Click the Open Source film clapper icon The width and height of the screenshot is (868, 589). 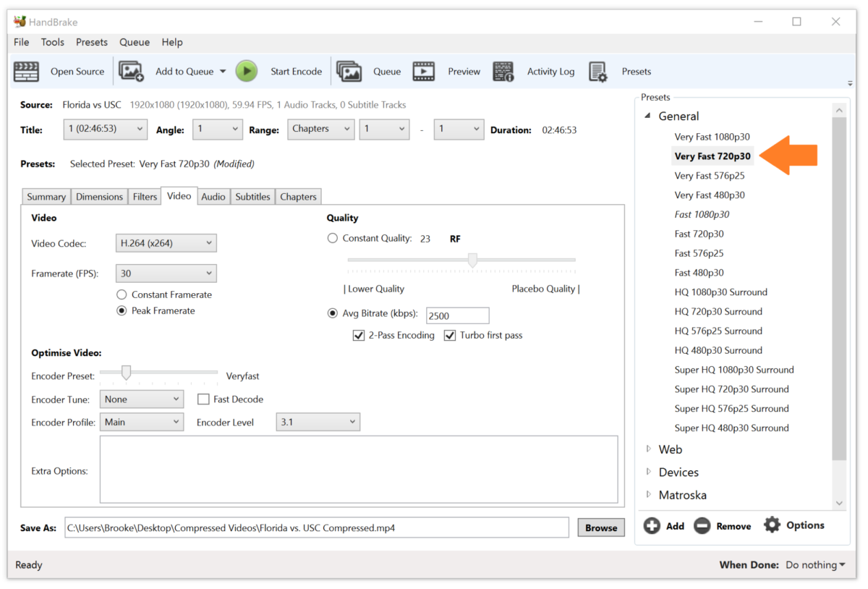pos(27,72)
